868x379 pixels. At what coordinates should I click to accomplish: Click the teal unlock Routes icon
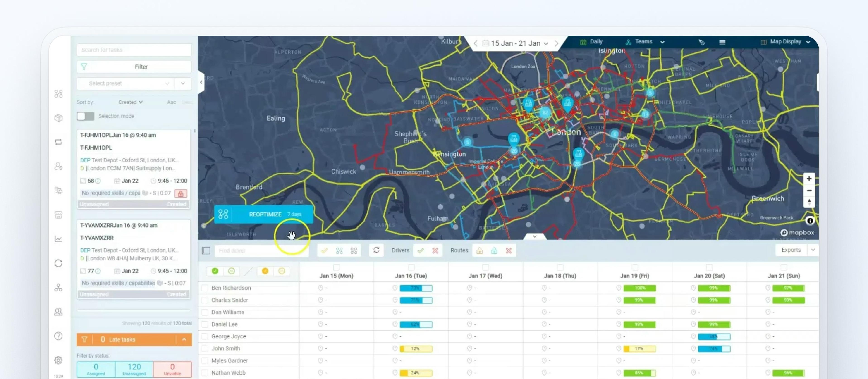coord(494,251)
